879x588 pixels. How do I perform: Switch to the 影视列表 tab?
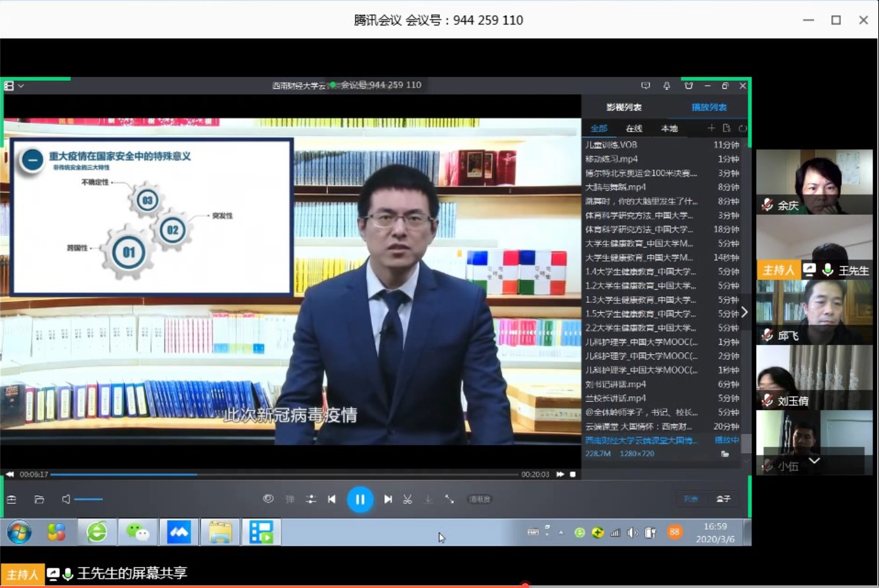click(x=623, y=107)
